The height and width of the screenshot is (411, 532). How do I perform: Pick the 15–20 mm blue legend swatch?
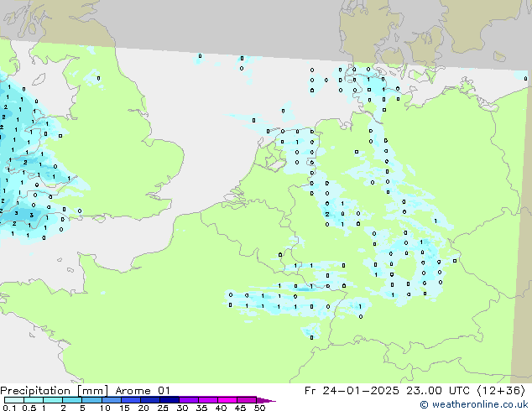(131, 400)
